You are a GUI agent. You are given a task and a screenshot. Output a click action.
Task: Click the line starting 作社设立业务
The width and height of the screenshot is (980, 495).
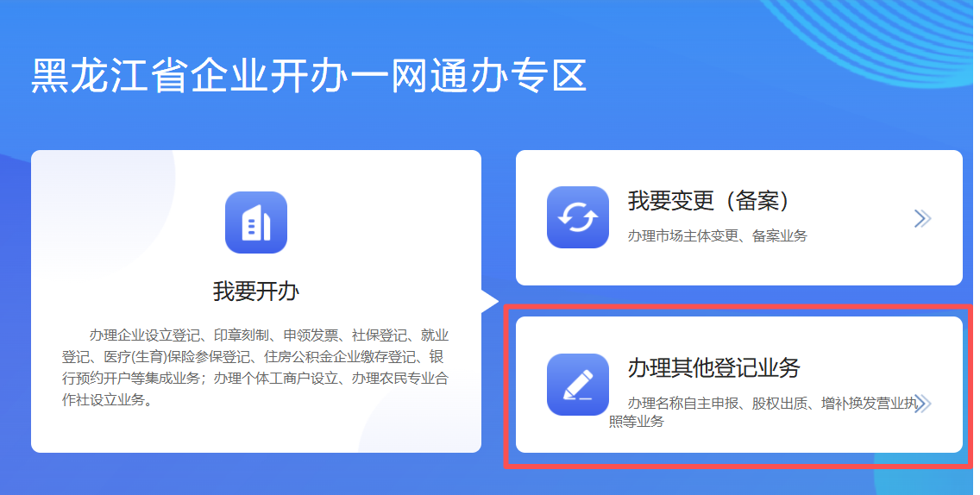108,401
